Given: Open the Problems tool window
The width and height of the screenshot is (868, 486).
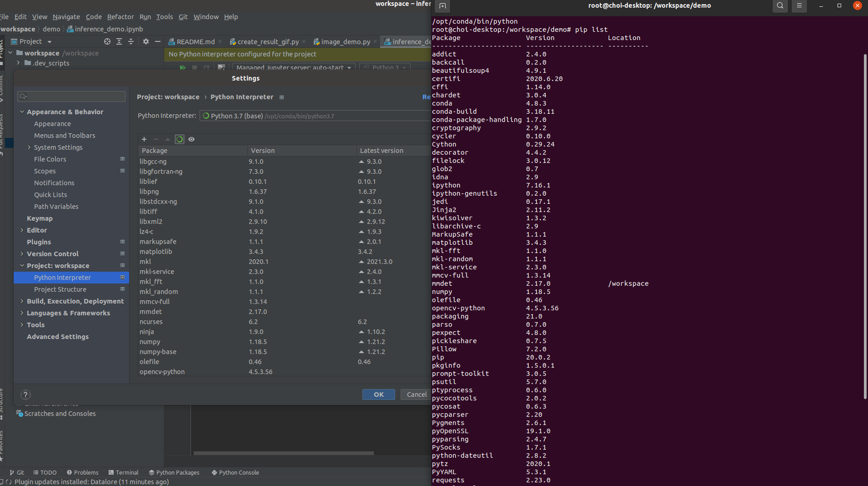Looking at the screenshot, I should coord(82,472).
